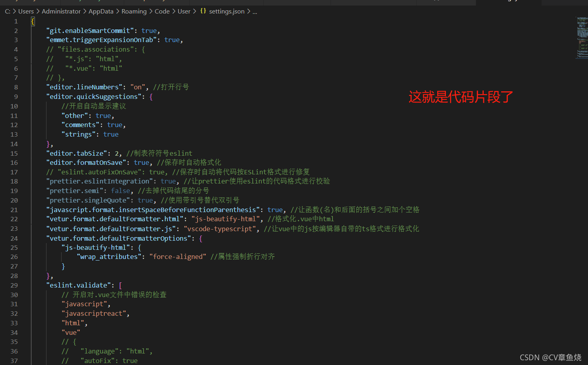Click the red 这就是代码片段了 annotation
The width and height of the screenshot is (588, 365).
point(460,97)
